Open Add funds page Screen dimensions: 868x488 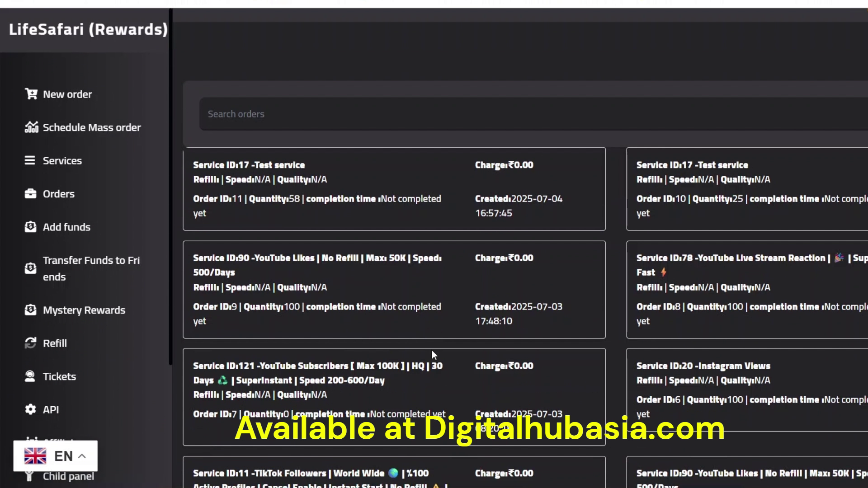[66, 227]
